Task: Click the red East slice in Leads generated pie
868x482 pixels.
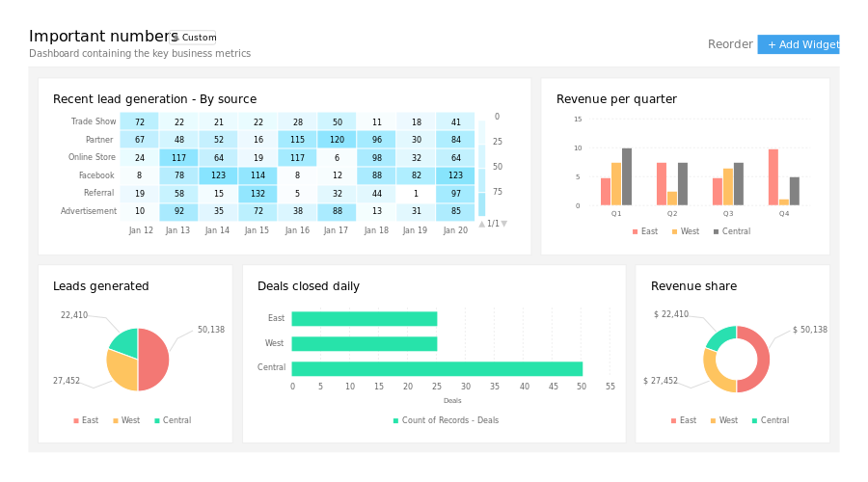Action: [x=156, y=360]
